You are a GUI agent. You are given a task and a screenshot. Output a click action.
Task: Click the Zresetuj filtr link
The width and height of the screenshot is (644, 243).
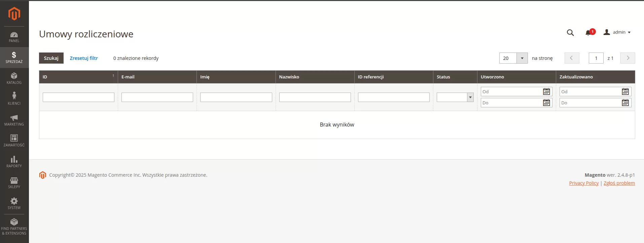pos(84,58)
